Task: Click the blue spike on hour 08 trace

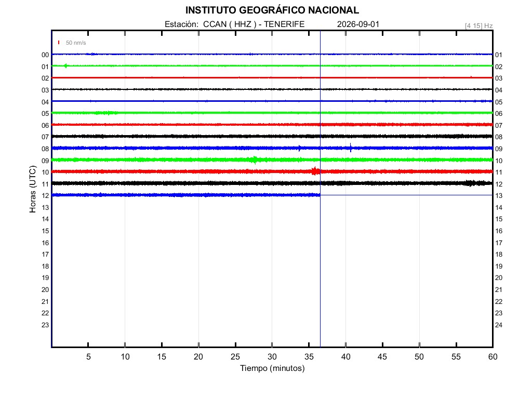Action: pyautogui.click(x=351, y=148)
